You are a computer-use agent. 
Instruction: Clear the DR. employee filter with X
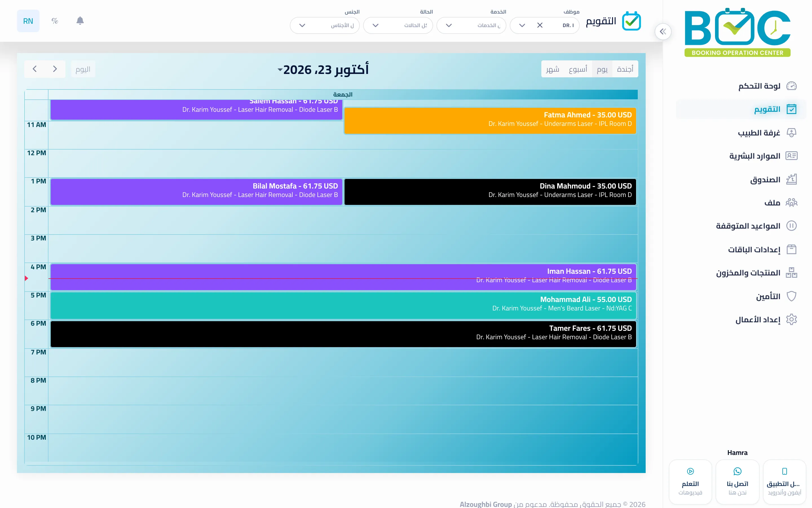[x=540, y=25]
